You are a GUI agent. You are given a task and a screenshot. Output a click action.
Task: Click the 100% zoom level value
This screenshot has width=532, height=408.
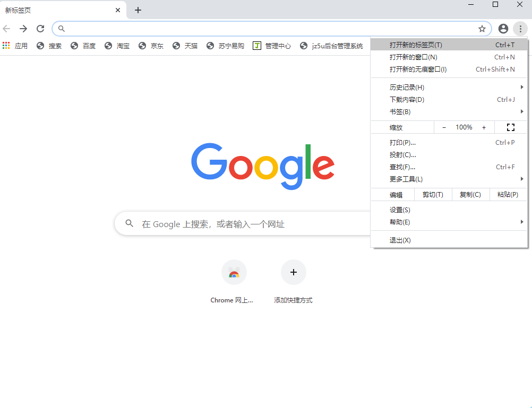pos(464,127)
